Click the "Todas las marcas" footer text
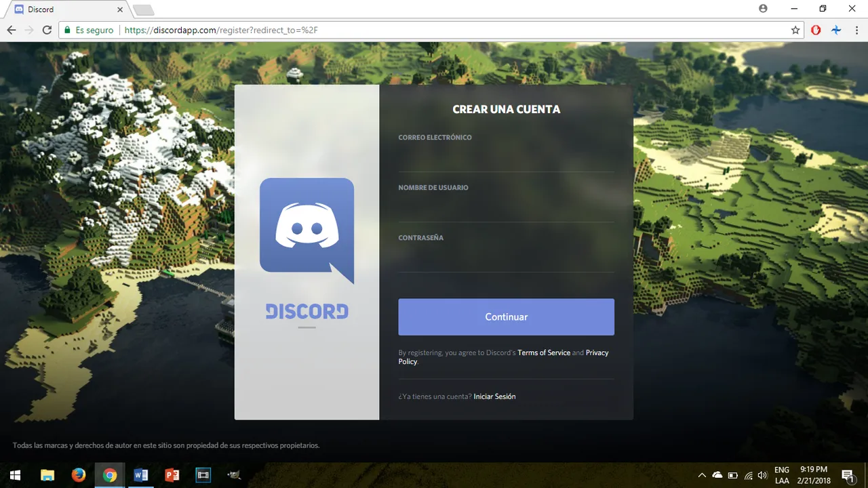This screenshot has height=488, width=868. 166,446
